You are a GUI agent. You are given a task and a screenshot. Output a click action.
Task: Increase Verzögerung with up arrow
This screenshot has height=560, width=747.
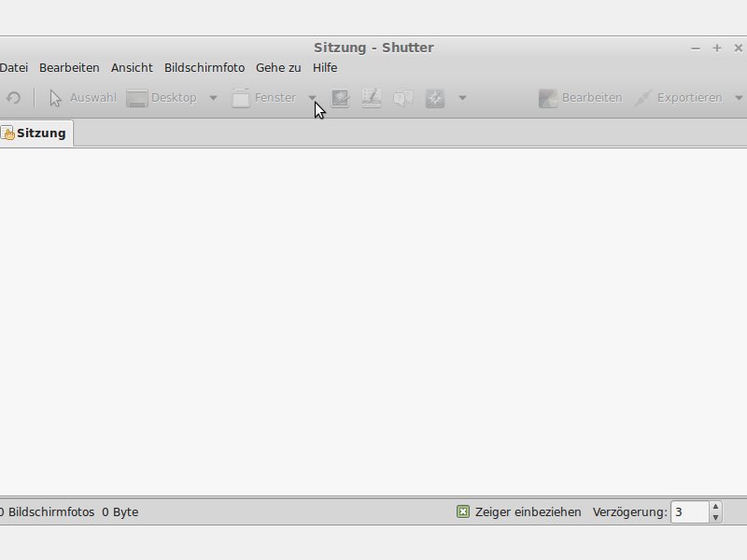(x=715, y=507)
